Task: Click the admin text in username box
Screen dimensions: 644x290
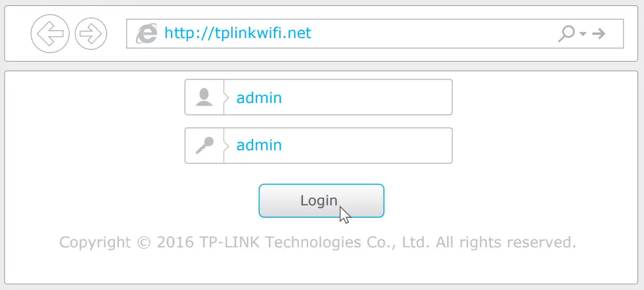Action: [x=259, y=98]
